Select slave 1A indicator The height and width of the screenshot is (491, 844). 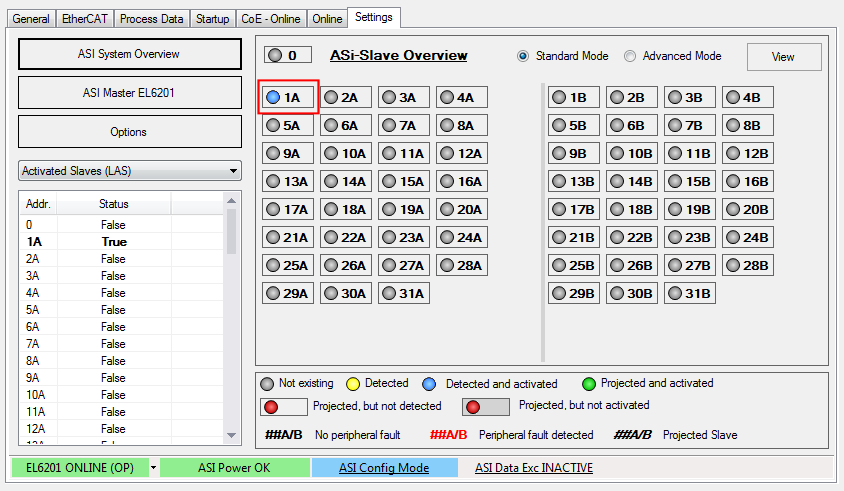pyautogui.click(x=288, y=97)
